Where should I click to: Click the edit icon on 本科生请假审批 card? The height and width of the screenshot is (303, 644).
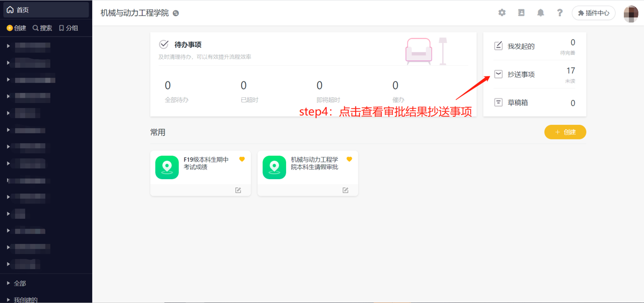pos(345,190)
